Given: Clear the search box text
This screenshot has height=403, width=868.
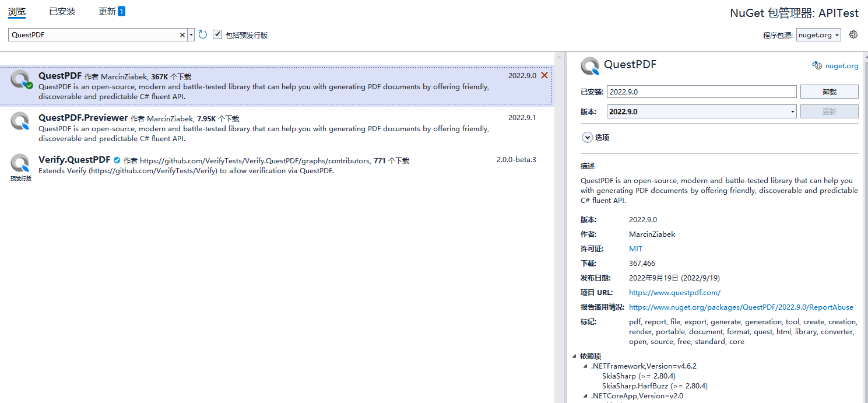Looking at the screenshot, I should point(182,35).
